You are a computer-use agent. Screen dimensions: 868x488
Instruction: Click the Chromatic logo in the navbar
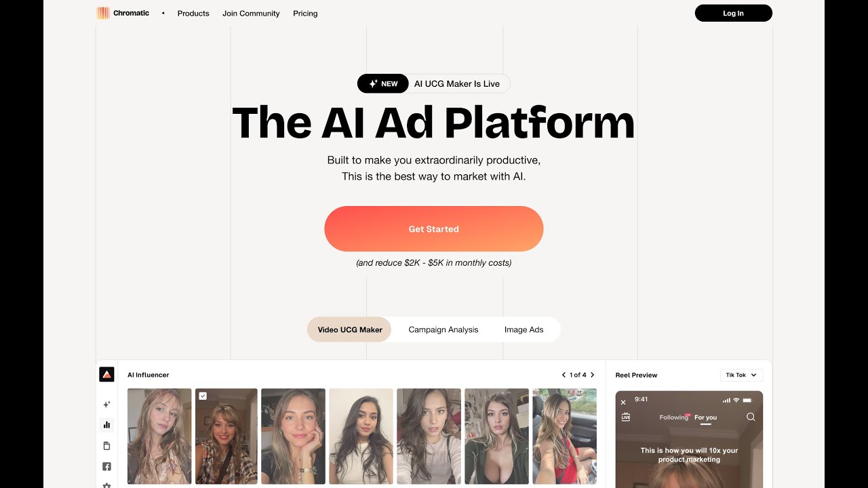click(123, 13)
